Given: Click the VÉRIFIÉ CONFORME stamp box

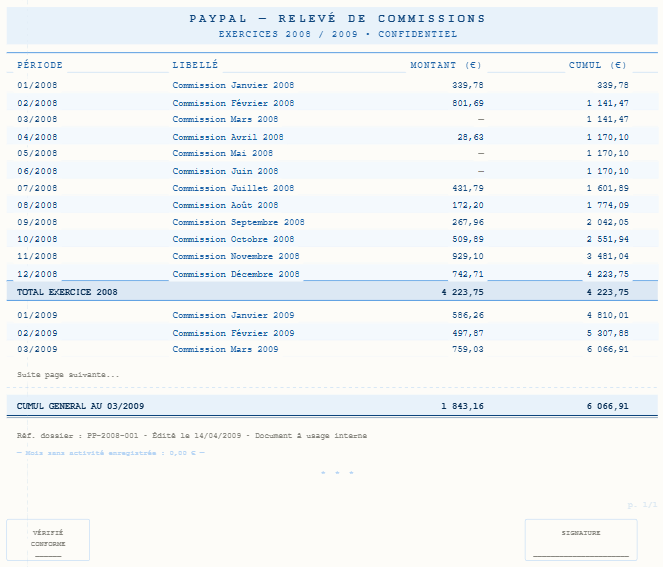Looking at the screenshot, I should click(x=48, y=540).
